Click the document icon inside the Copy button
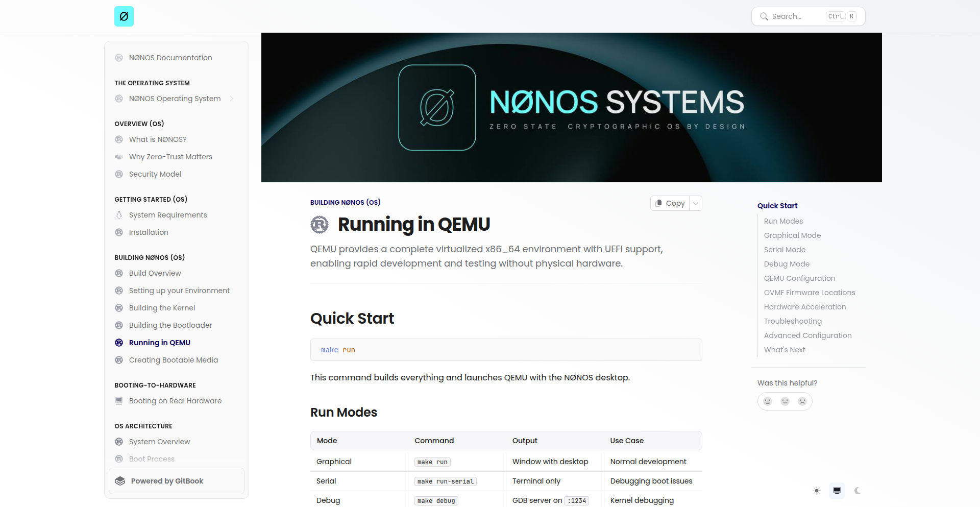The height and width of the screenshot is (507, 980). pyautogui.click(x=660, y=203)
